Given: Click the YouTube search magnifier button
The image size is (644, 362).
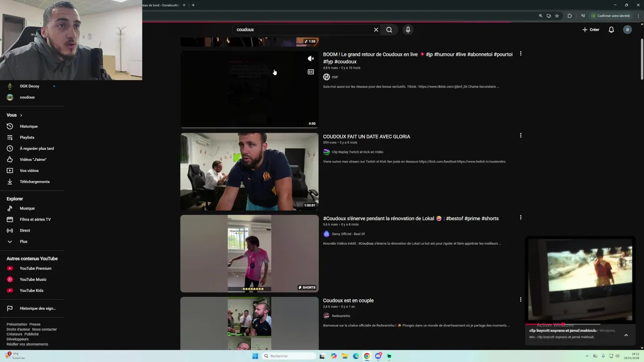Looking at the screenshot, I should (x=389, y=30).
